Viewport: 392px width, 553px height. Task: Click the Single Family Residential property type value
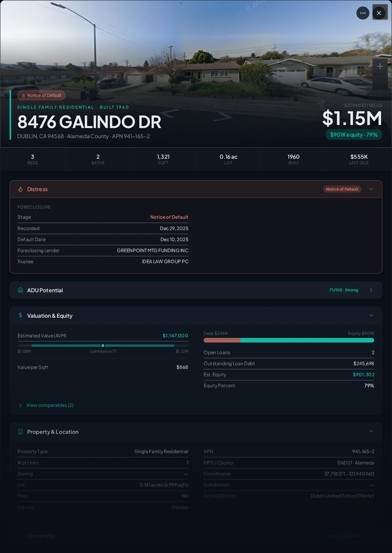point(161,452)
